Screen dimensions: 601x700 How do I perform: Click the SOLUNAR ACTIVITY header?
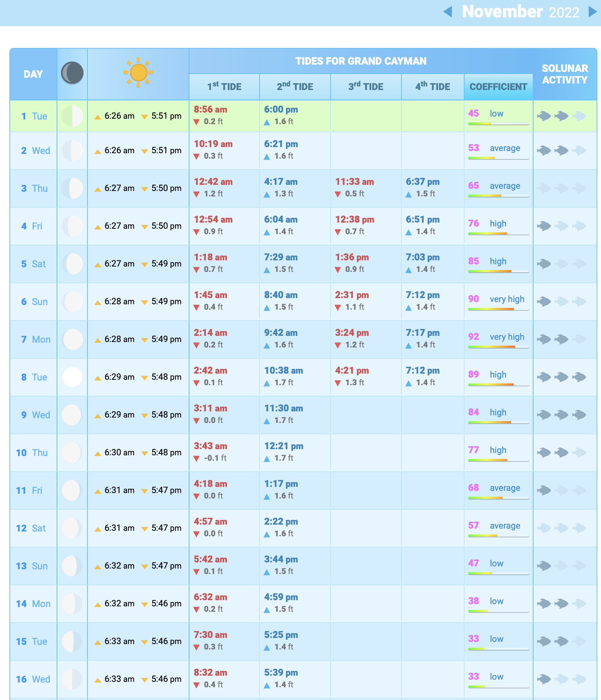(x=565, y=74)
